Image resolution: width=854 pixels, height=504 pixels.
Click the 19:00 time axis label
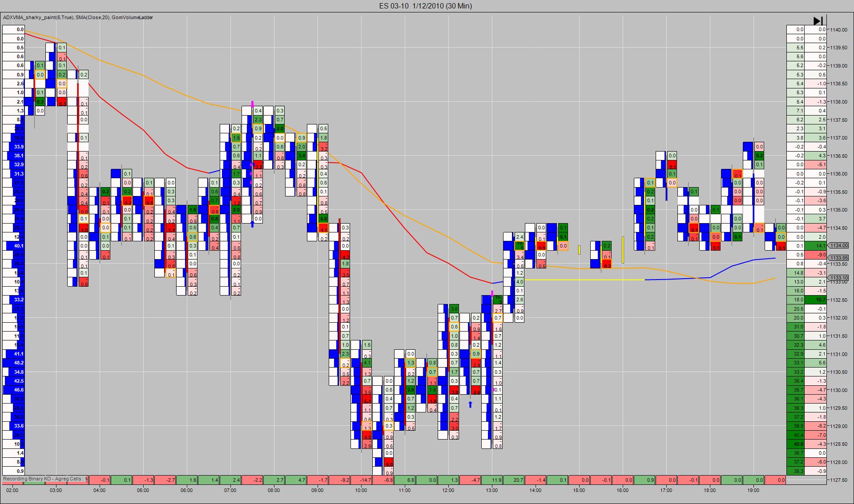[x=753, y=490]
